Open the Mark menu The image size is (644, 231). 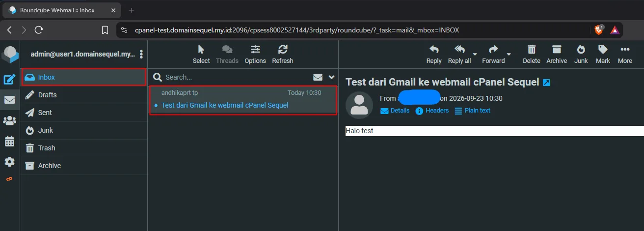point(603,55)
